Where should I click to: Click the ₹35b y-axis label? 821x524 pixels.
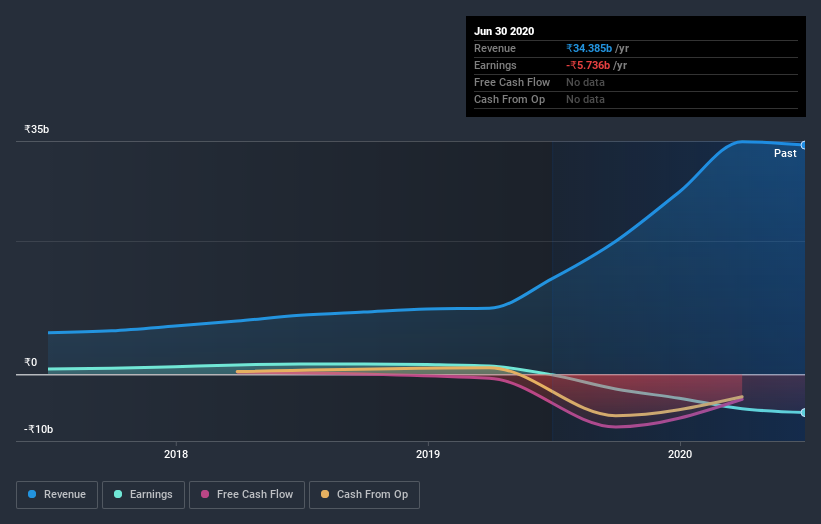37,129
